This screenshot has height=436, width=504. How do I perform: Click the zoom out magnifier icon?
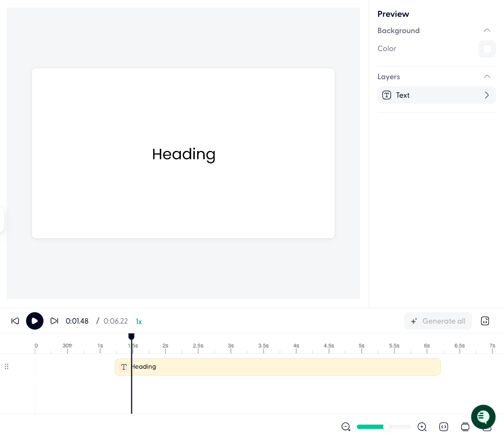[346, 427]
